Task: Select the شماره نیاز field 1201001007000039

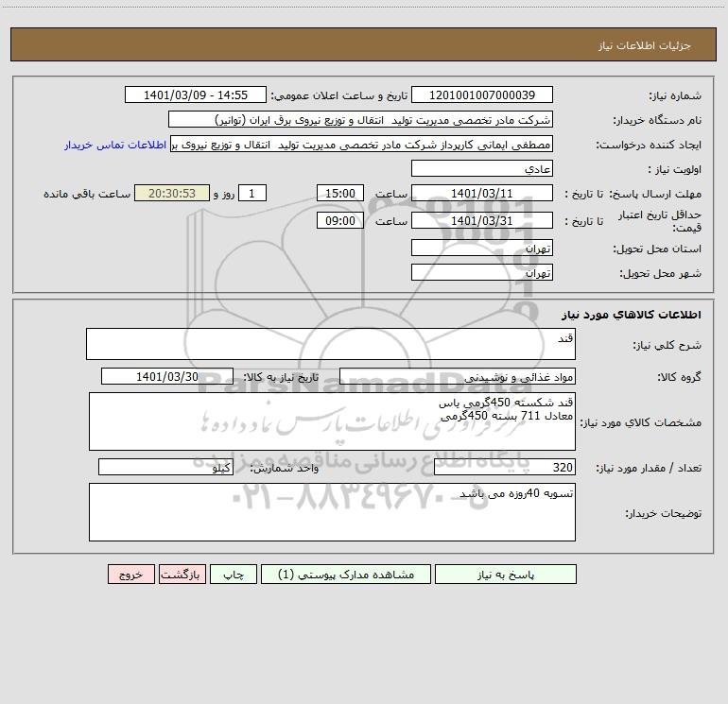Action: (482, 94)
